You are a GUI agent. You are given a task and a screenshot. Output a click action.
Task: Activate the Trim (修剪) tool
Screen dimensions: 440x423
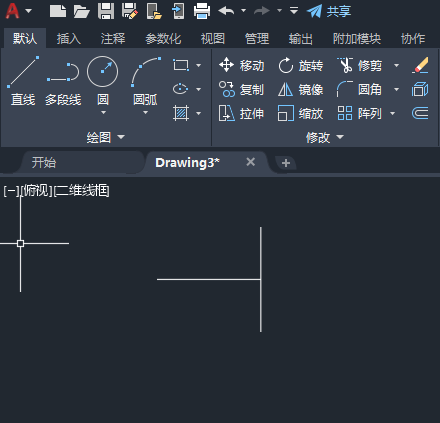coord(359,65)
